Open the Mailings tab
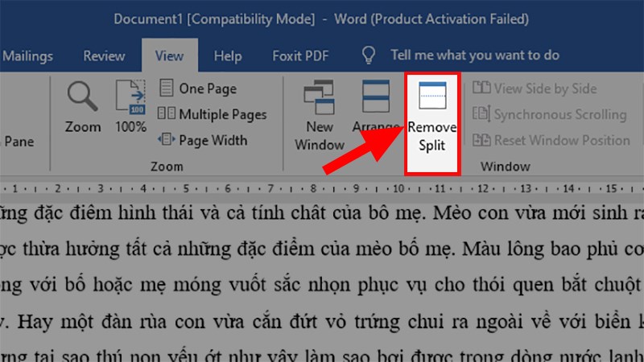Viewport: 644px width, 362px height. coord(27,56)
